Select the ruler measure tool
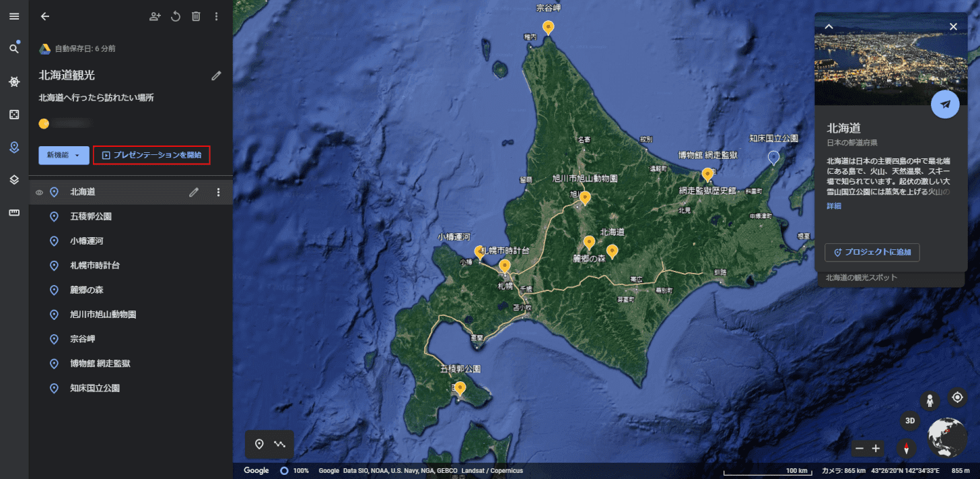Image resolution: width=980 pixels, height=479 pixels. pyautogui.click(x=14, y=213)
